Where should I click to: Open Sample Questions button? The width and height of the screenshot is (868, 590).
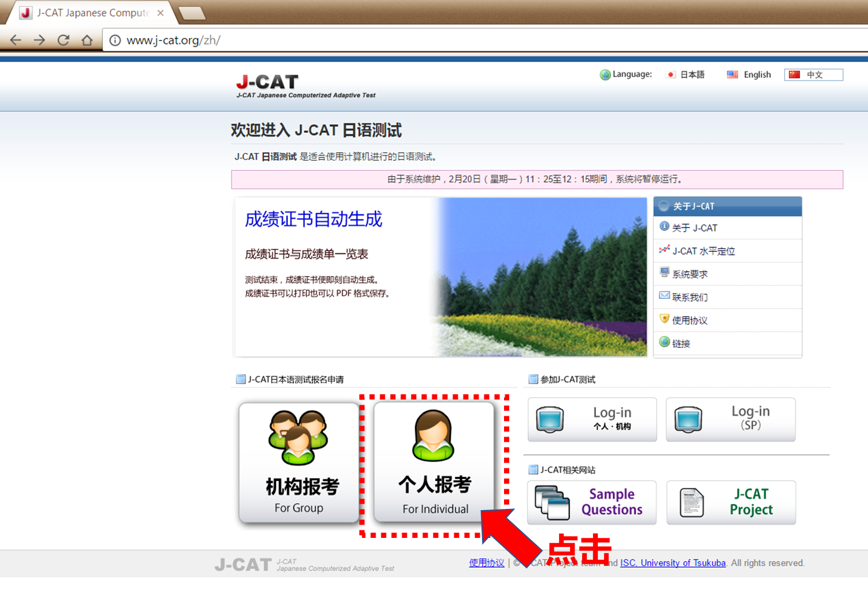coord(592,503)
